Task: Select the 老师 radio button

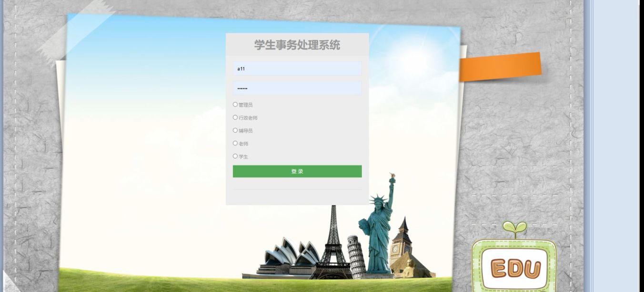Action: point(235,143)
